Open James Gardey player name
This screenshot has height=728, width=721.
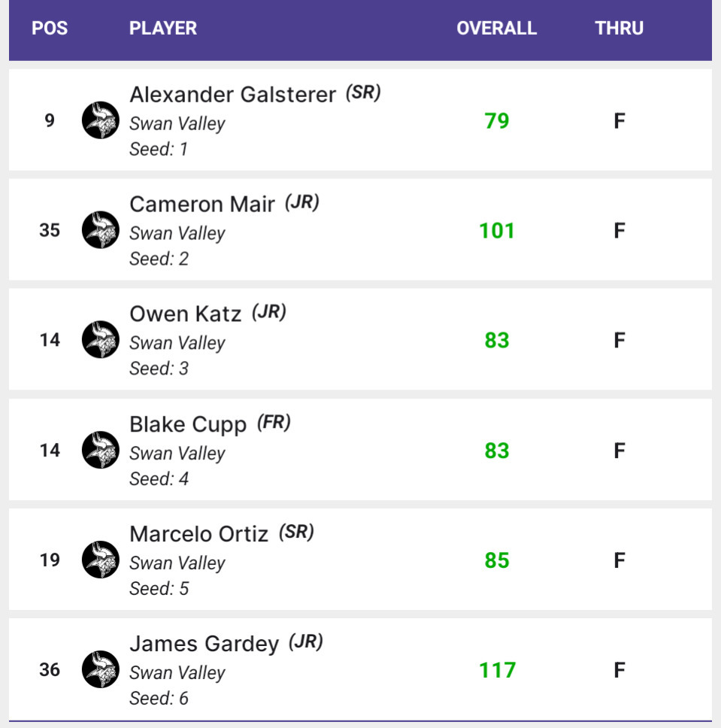click(x=204, y=644)
